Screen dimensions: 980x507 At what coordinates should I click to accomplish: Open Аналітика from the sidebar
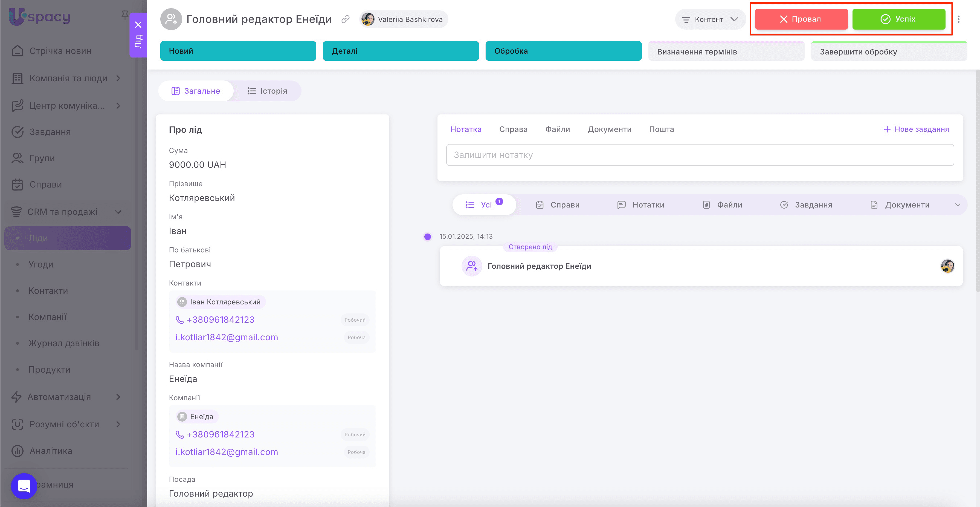coord(51,451)
